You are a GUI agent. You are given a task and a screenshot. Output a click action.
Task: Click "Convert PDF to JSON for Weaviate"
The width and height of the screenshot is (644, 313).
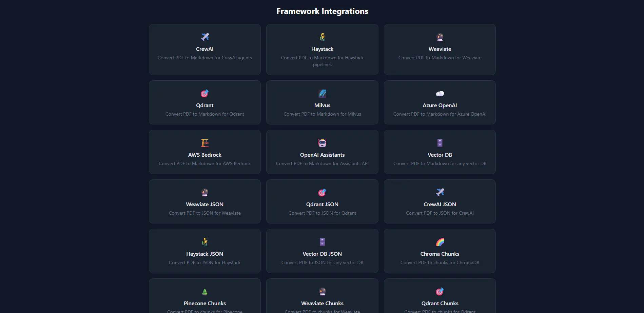click(205, 213)
